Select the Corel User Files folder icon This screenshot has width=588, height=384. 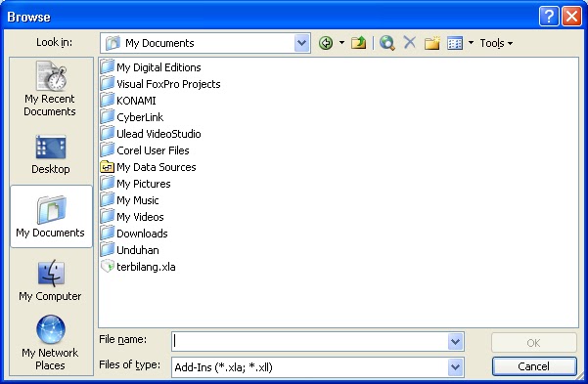point(108,149)
